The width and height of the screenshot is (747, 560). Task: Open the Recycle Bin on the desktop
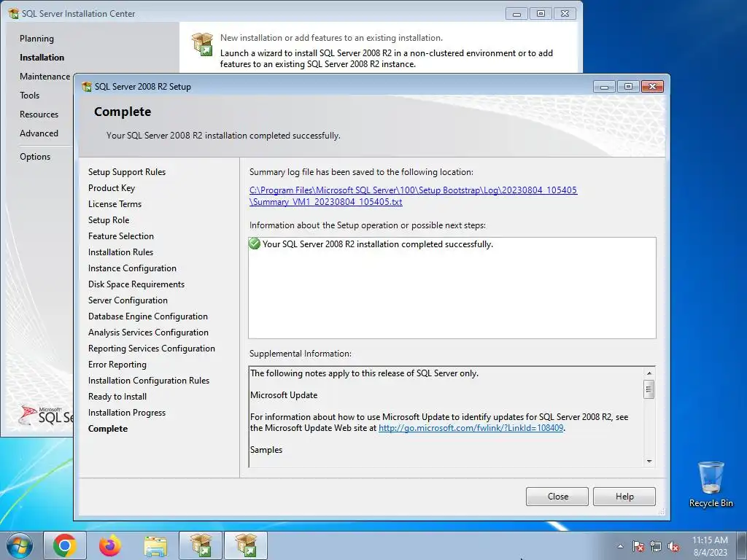(x=711, y=484)
